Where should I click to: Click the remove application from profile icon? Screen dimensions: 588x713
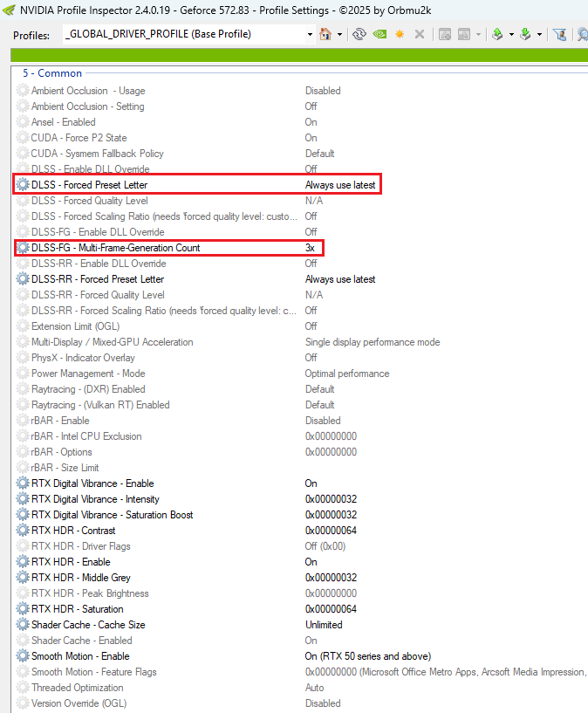click(x=464, y=34)
